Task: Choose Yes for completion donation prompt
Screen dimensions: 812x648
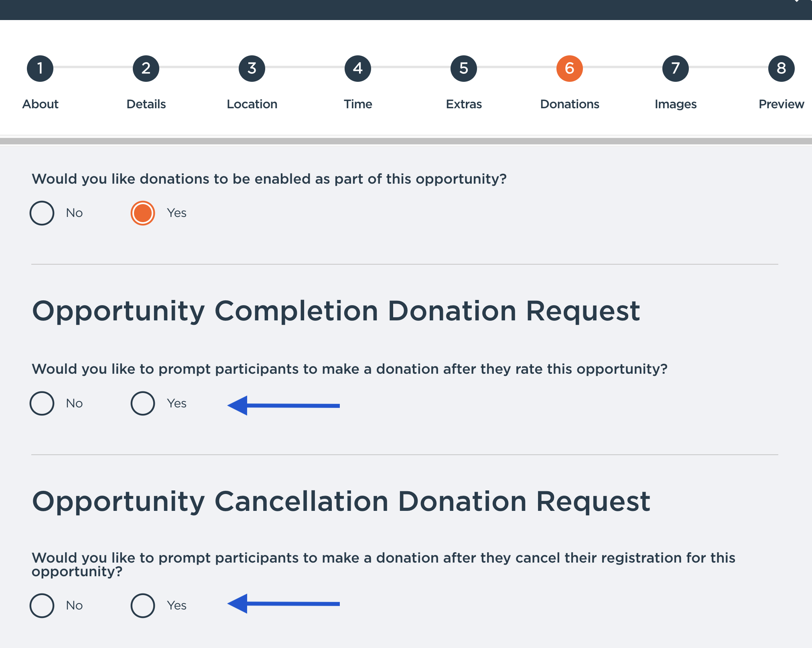Action: (143, 403)
